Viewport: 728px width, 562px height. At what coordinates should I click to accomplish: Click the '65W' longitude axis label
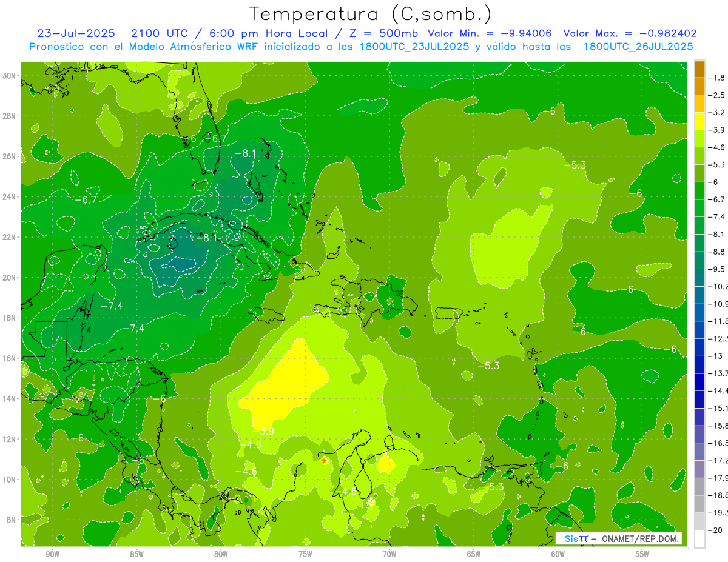[x=474, y=554]
